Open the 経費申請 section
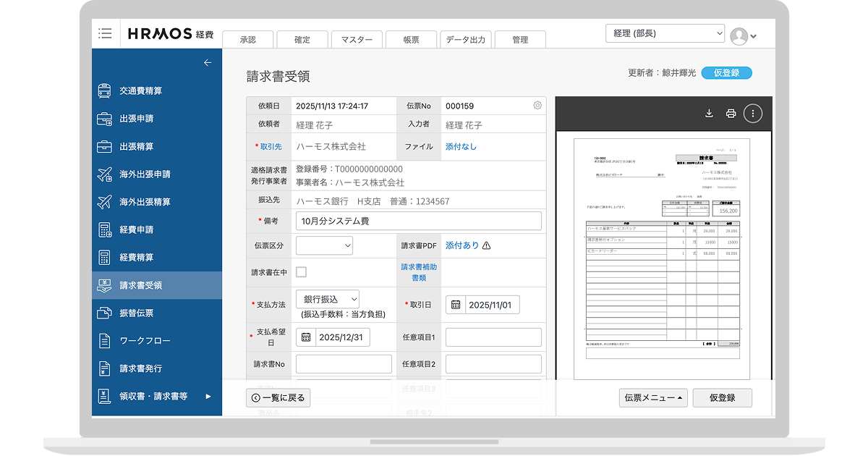The image size is (868, 456). [x=104, y=229]
